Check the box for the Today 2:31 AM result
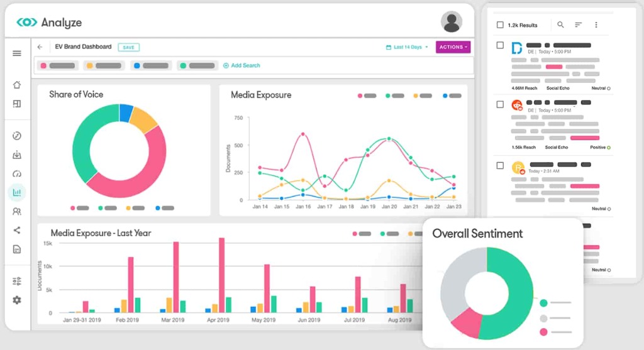 pyautogui.click(x=500, y=165)
